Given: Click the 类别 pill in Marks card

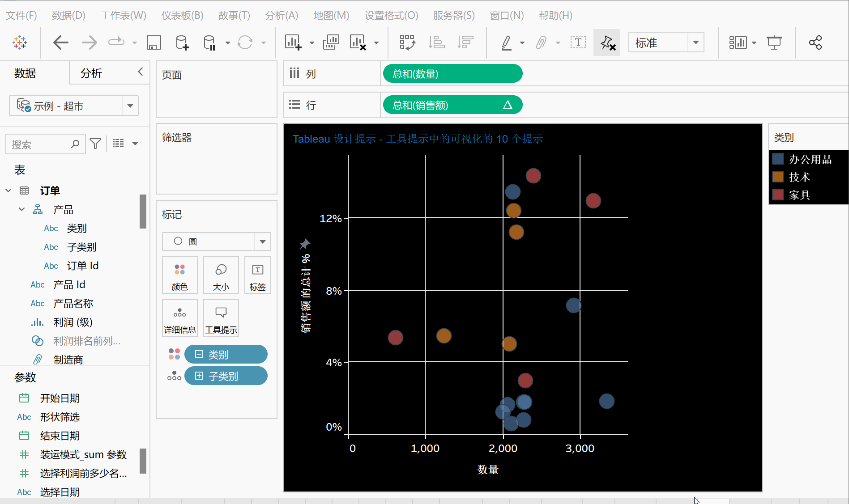Looking at the screenshot, I should 226,355.
